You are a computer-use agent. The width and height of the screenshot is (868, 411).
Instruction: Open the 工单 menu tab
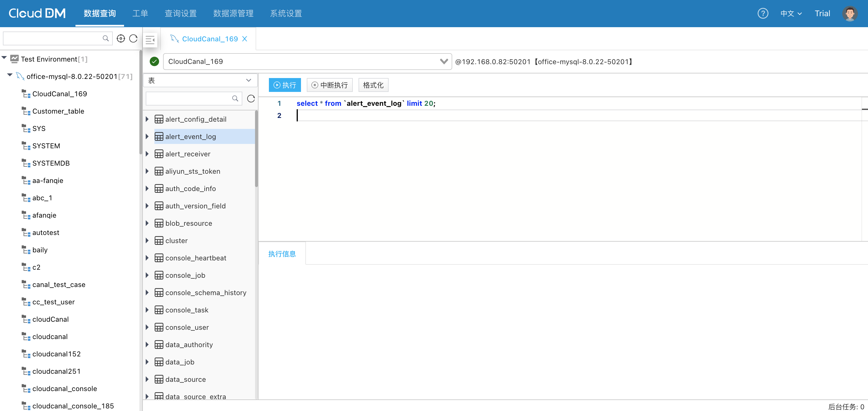click(x=140, y=14)
